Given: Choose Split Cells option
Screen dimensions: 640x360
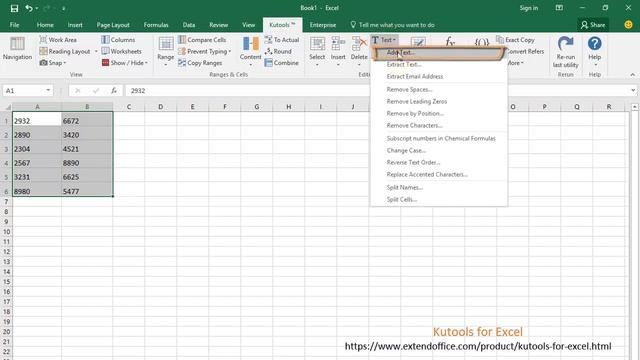Looking at the screenshot, I should pos(439,200).
